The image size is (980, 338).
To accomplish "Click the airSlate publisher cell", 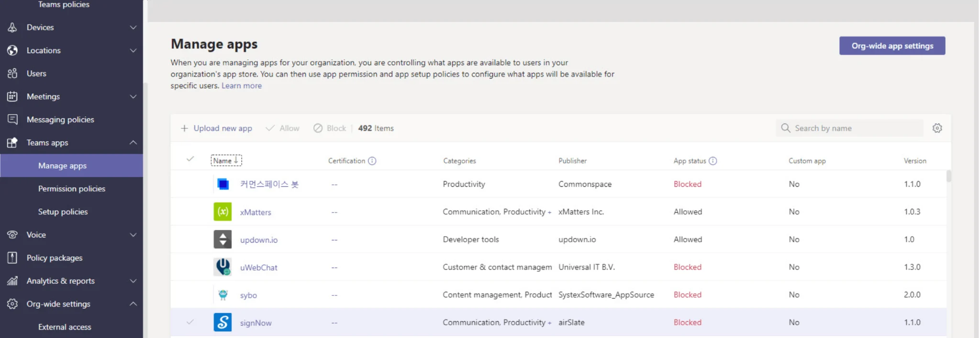I will (571, 322).
